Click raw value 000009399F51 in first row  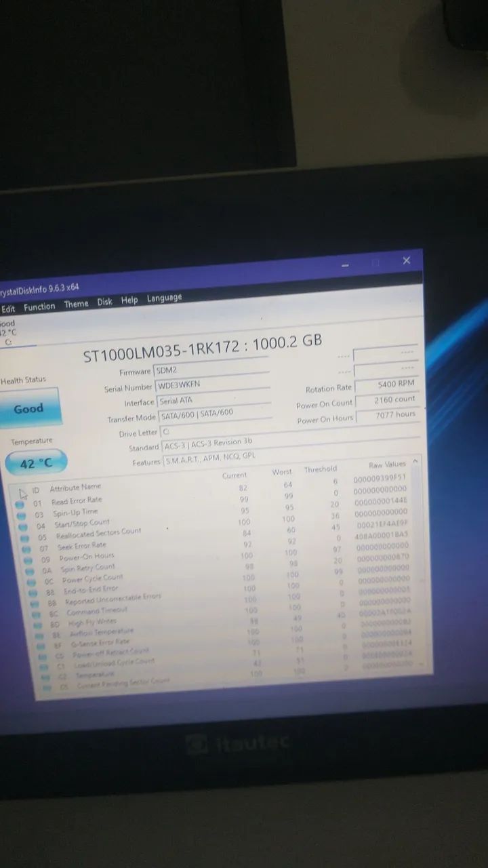pyautogui.click(x=380, y=479)
